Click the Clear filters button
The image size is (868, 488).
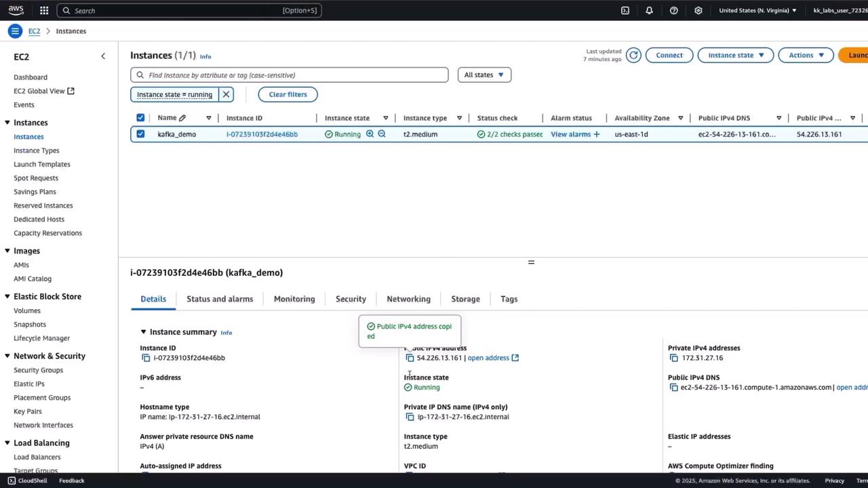tap(288, 94)
